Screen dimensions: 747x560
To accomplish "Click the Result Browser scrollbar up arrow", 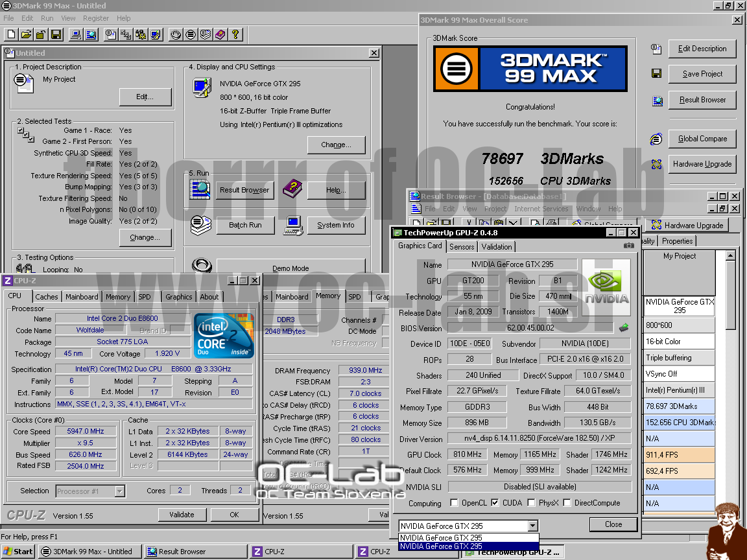I will 730,256.
